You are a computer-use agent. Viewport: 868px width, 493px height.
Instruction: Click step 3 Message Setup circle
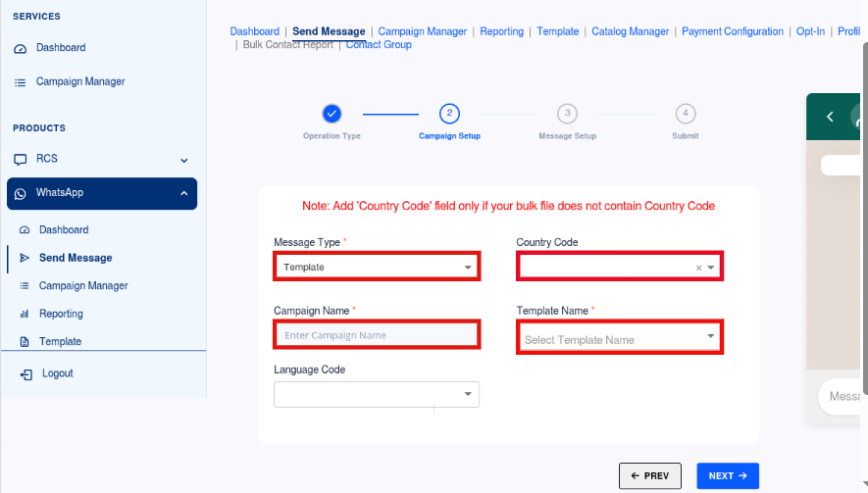coord(568,114)
